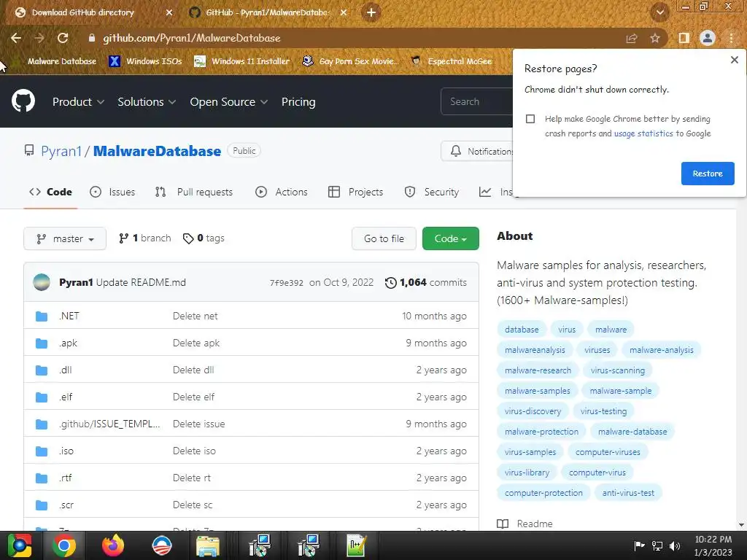The width and height of the screenshot is (747, 560).
Task: Open the Projects tab
Action: click(356, 192)
